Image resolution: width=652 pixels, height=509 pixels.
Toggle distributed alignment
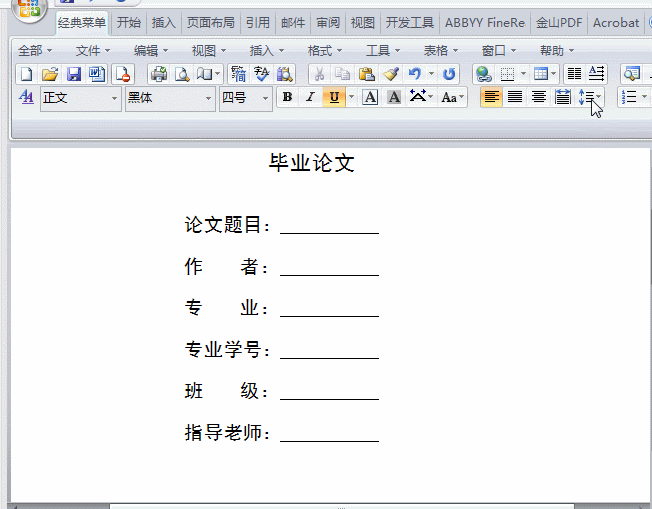562,98
